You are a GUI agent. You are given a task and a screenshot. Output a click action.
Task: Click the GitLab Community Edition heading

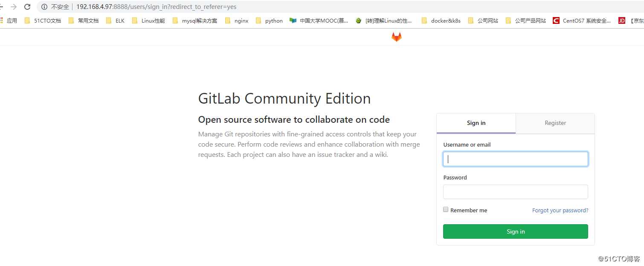click(x=284, y=98)
